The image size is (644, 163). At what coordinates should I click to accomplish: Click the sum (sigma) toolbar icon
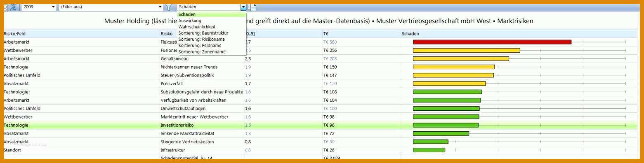point(13,7)
